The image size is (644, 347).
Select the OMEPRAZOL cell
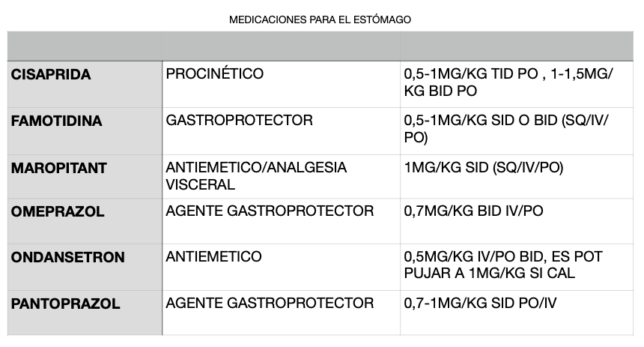pyautogui.click(x=85, y=221)
